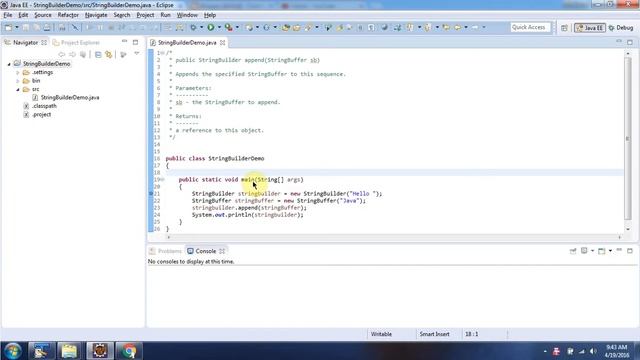Click Navigator's Forward arrow icon
Screen dimensions: 640x360
(x=72, y=54)
